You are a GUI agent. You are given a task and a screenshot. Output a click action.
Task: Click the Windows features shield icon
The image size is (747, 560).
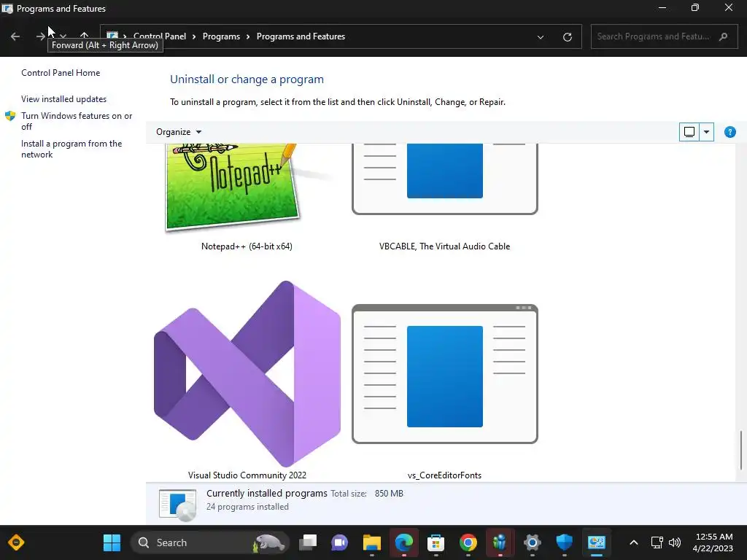[10, 116]
